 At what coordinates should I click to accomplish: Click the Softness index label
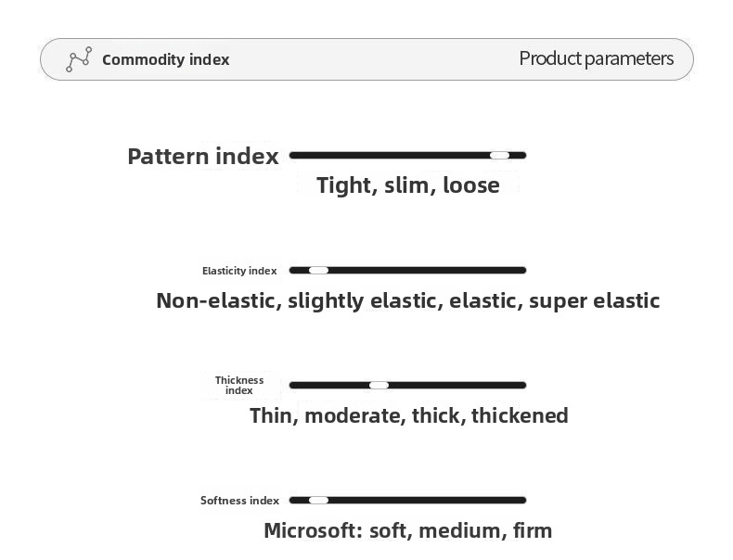click(239, 501)
